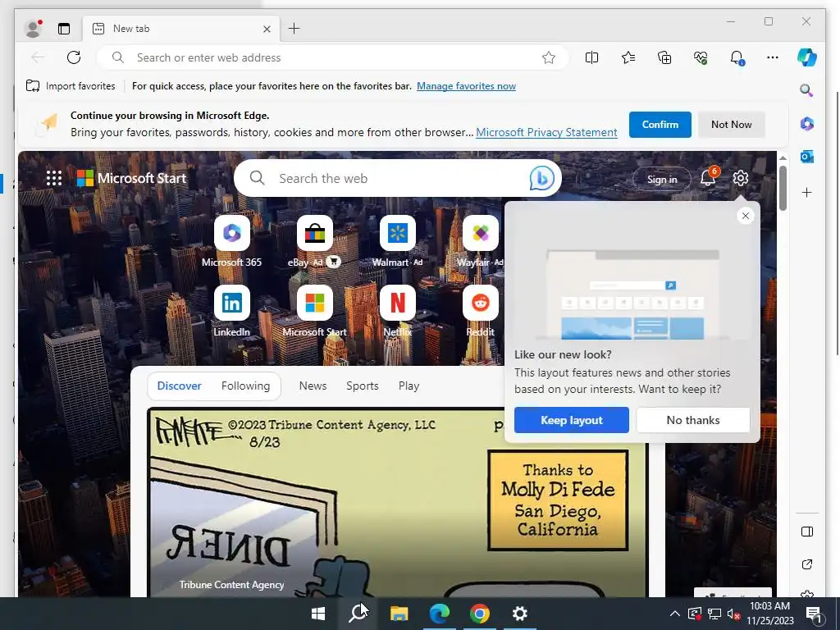Switch to the Following tab
The height and width of the screenshot is (630, 840).
245,386
